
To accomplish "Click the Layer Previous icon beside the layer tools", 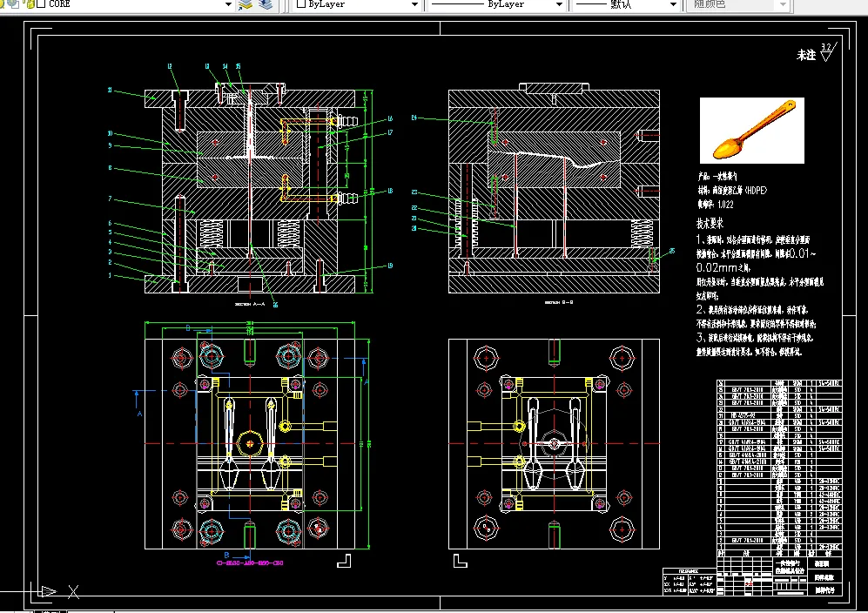I will 266,4.
